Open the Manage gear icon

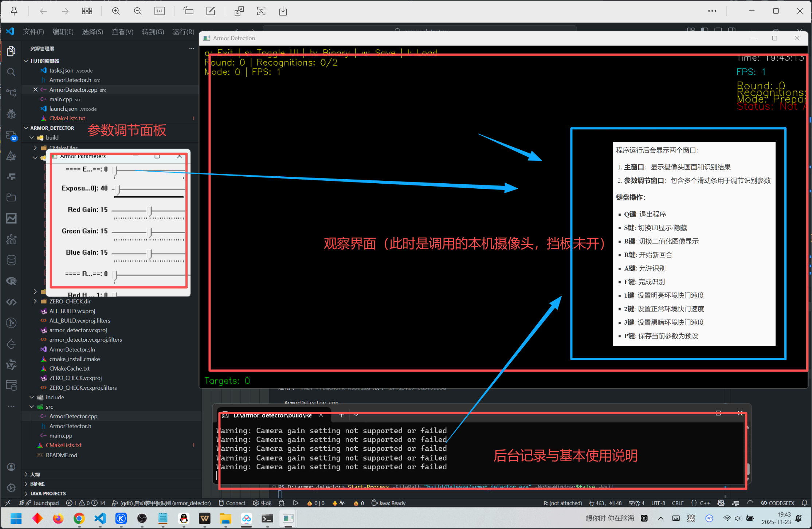(x=11, y=487)
